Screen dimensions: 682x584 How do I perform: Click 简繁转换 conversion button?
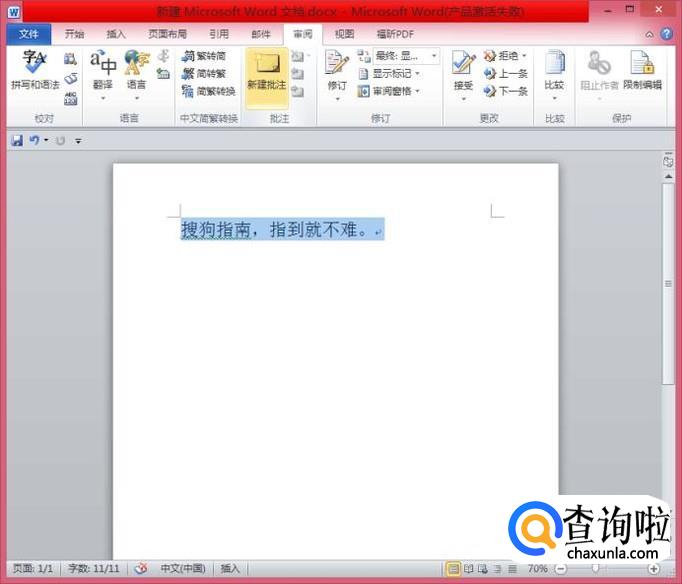pyautogui.click(x=209, y=91)
